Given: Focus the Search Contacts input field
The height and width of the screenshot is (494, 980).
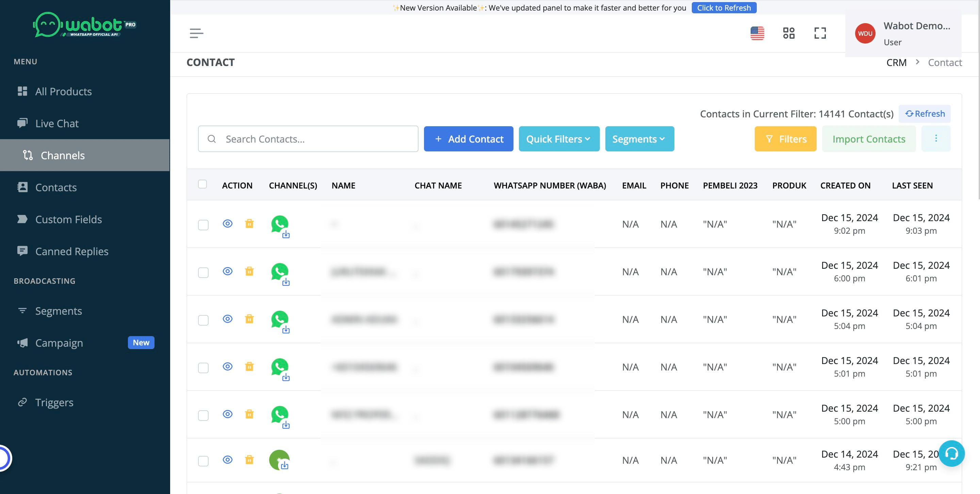Looking at the screenshot, I should 308,139.
